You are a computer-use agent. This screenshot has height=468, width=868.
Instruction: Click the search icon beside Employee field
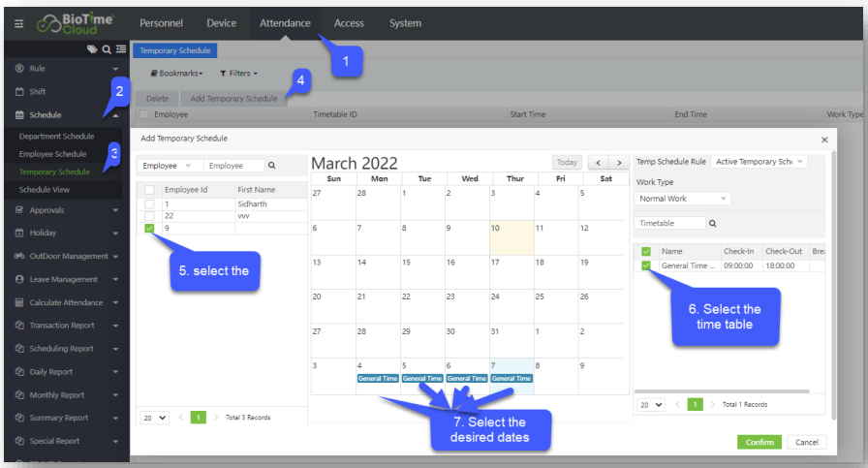[x=271, y=166]
